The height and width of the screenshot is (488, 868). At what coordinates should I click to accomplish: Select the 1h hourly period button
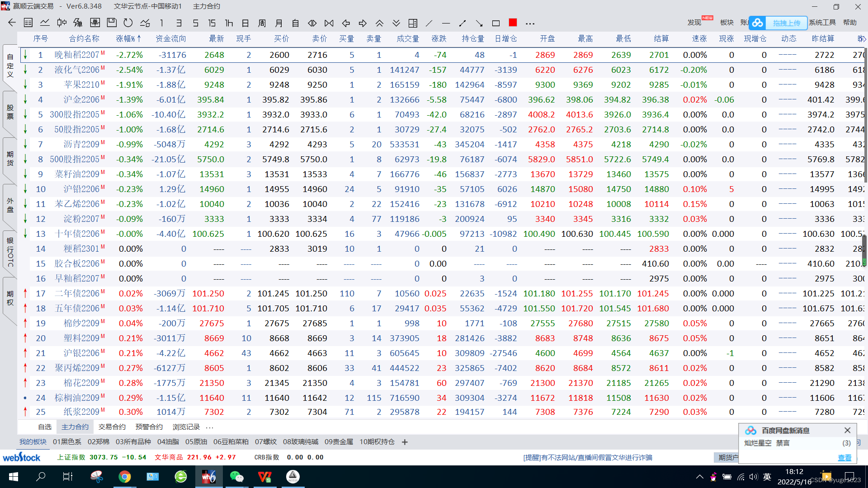click(x=229, y=23)
